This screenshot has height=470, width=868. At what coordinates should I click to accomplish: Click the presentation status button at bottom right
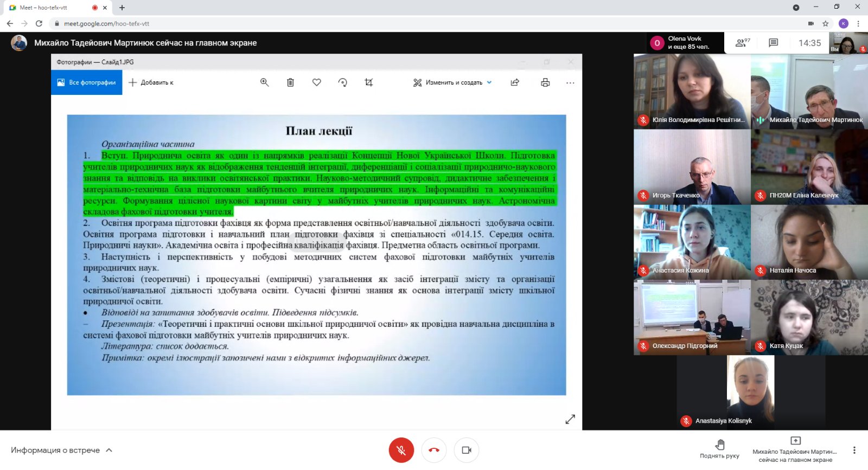pos(795,449)
